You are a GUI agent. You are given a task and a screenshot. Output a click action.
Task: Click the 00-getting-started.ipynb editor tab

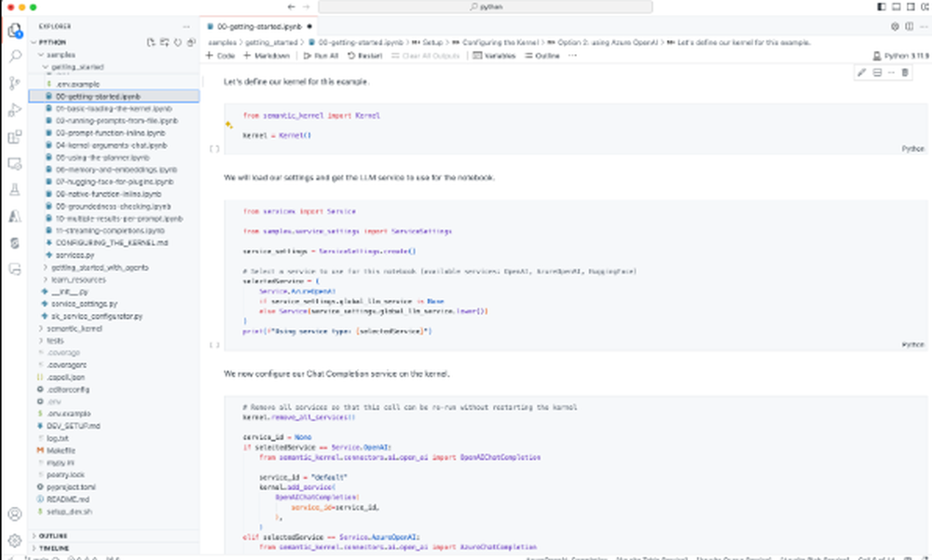coord(259,26)
